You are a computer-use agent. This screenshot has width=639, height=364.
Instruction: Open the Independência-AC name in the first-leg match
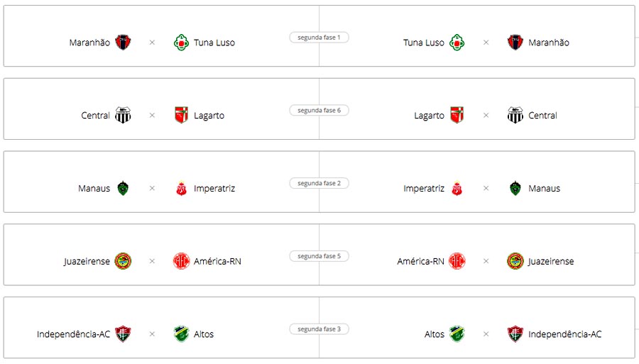pyautogui.click(x=73, y=334)
